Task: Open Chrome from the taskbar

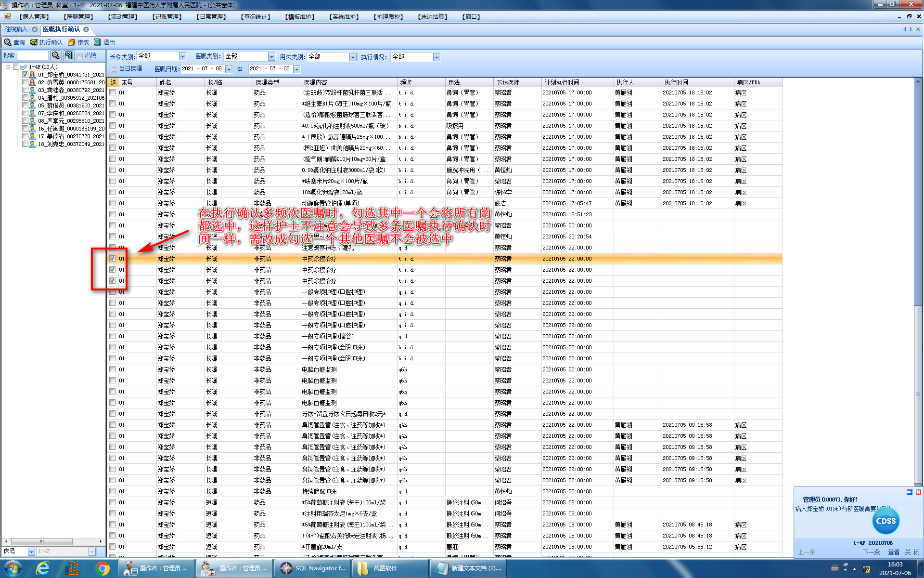Action: pyautogui.click(x=102, y=568)
